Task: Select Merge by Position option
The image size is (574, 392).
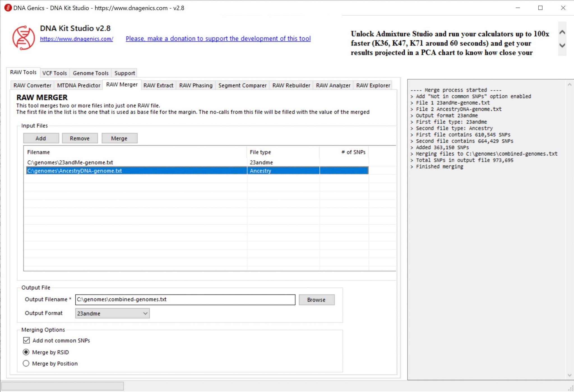Action: pyautogui.click(x=26, y=363)
